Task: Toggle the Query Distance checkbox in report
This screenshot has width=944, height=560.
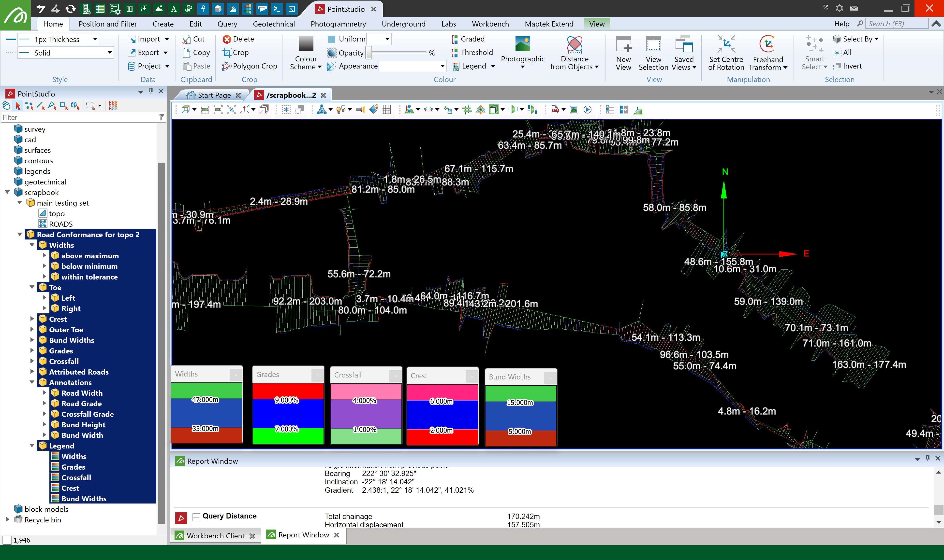Action: point(196,517)
